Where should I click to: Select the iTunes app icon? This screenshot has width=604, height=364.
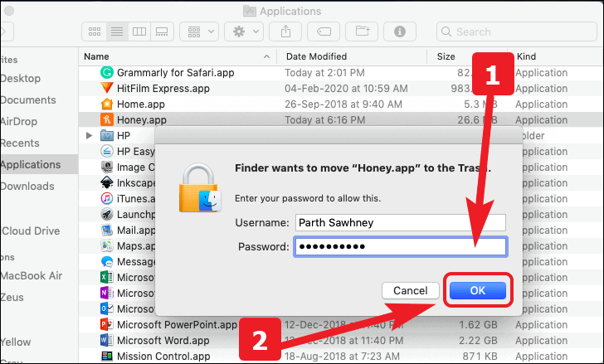pos(107,198)
